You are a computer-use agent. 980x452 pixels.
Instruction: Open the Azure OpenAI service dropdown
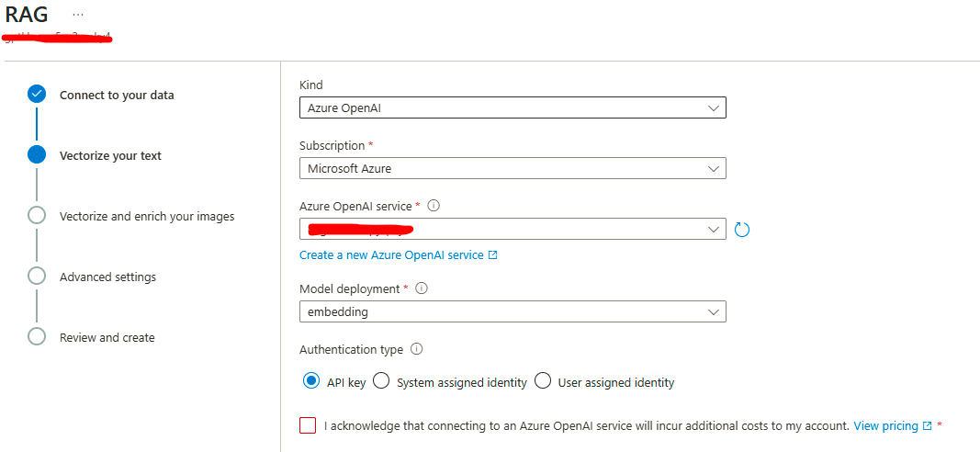coord(513,229)
